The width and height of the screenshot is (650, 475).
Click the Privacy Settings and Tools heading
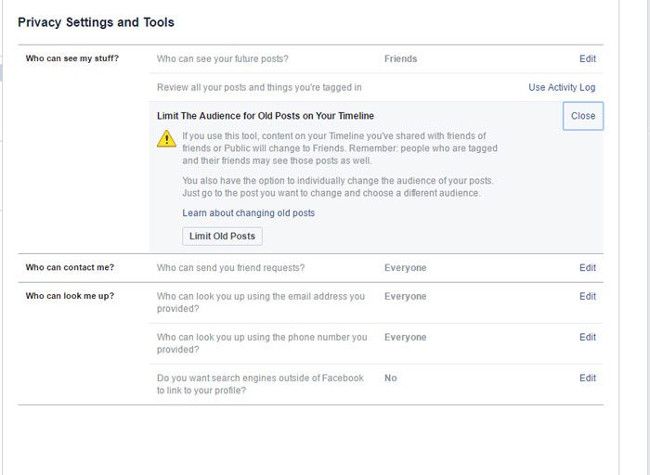(x=96, y=22)
